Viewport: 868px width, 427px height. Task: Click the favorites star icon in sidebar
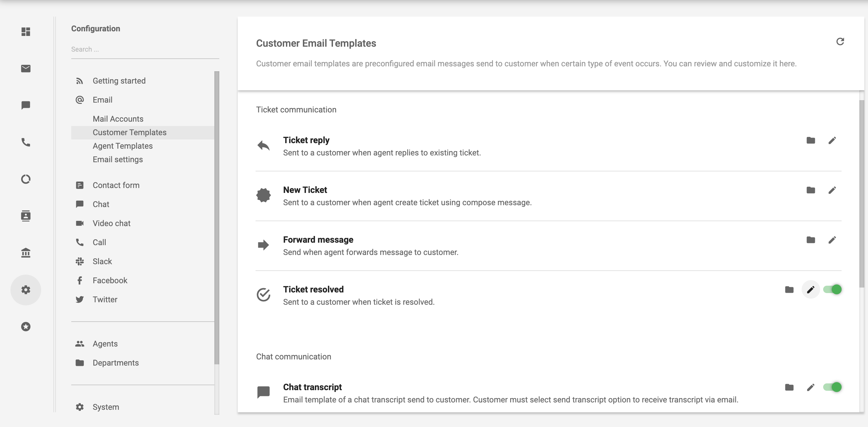25,326
